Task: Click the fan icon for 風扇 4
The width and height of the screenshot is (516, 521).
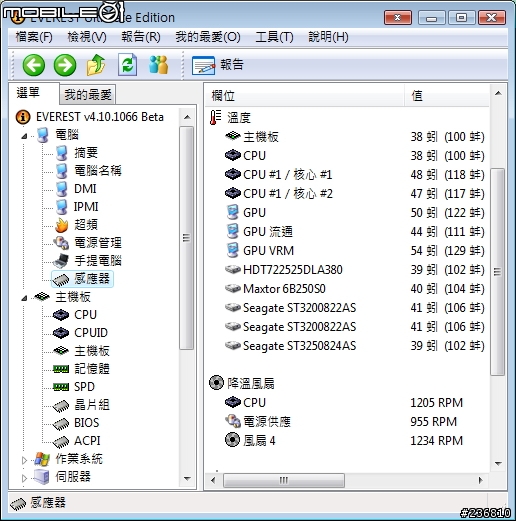Action: pos(232,440)
